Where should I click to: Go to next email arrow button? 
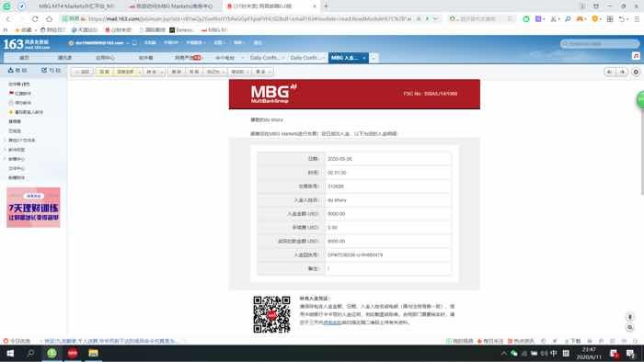pyautogui.click(x=622, y=72)
